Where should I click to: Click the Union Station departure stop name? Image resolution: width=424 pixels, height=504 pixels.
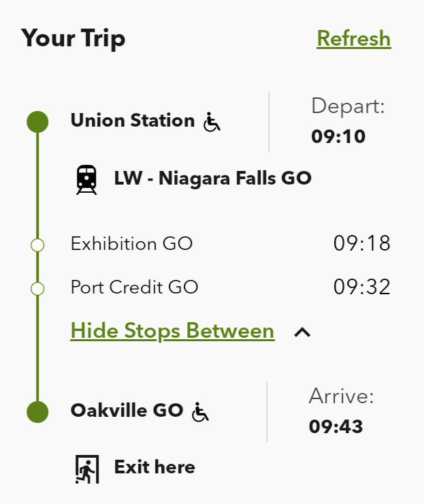click(133, 121)
